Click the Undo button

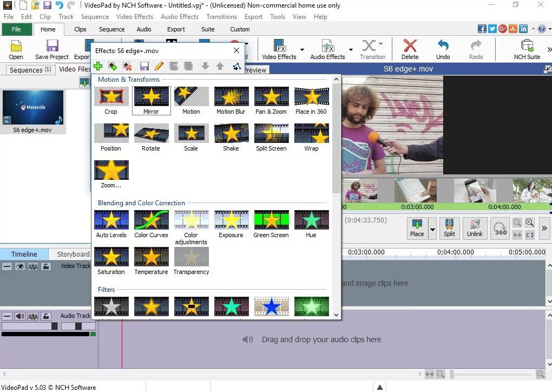coord(443,49)
